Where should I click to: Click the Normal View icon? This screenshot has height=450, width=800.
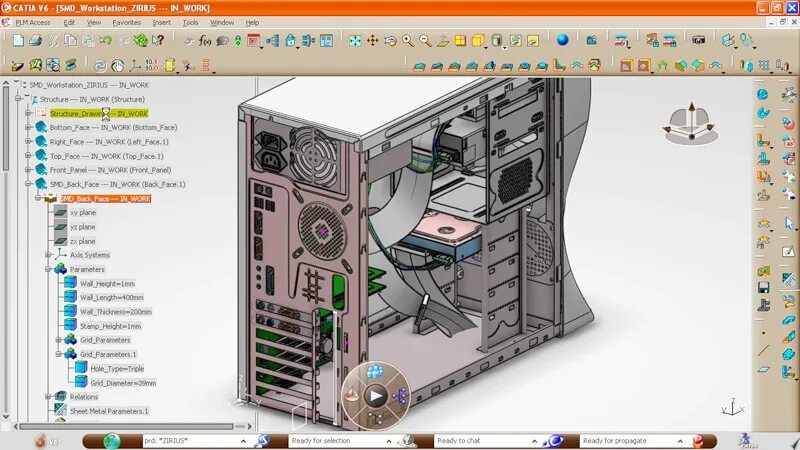443,41
